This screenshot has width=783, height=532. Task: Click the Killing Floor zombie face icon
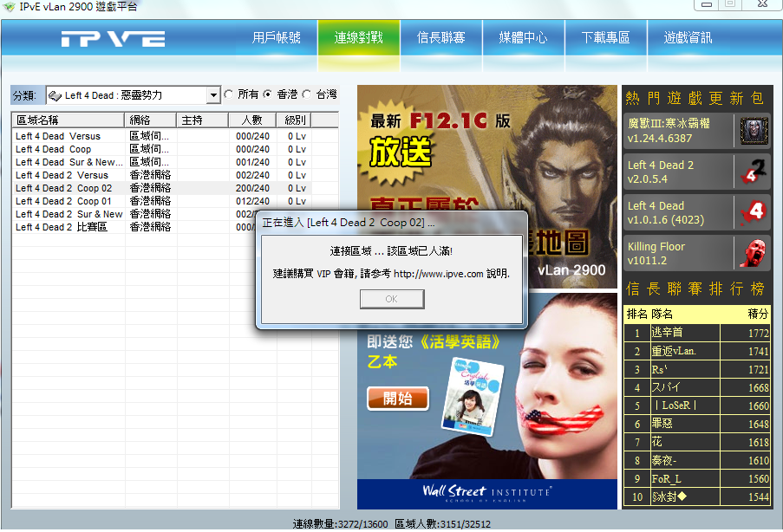754,254
